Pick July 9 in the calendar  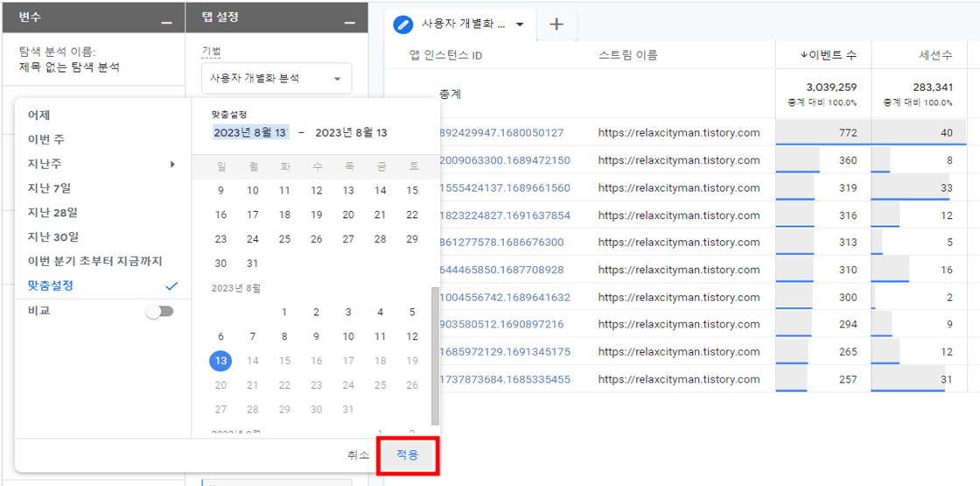[x=220, y=191]
